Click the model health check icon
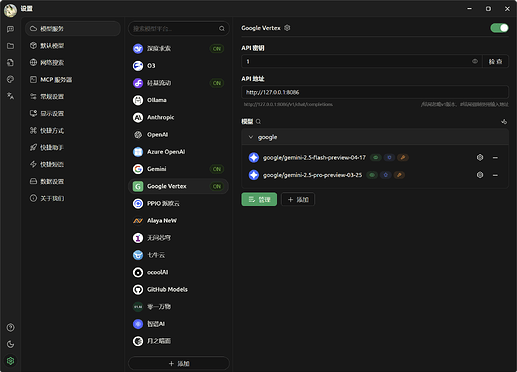 504,122
